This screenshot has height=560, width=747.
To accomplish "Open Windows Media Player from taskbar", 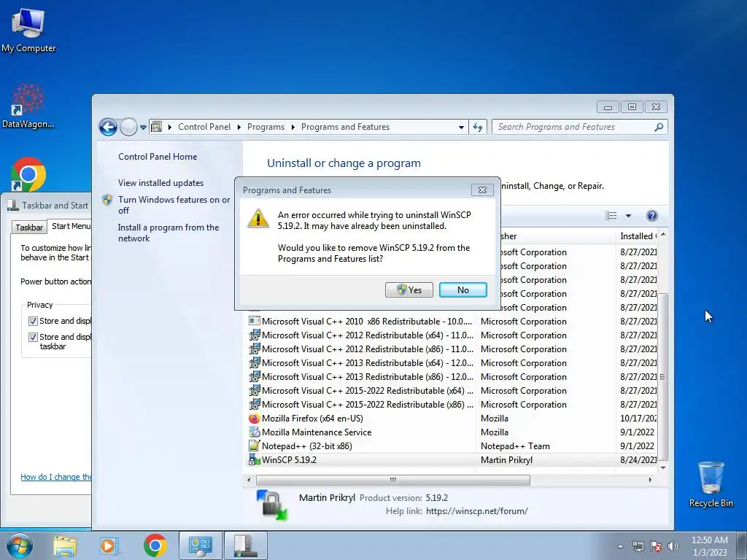I will pyautogui.click(x=109, y=545).
